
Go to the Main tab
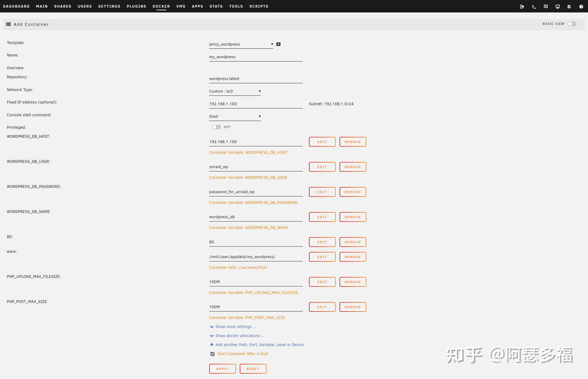pyautogui.click(x=42, y=6)
